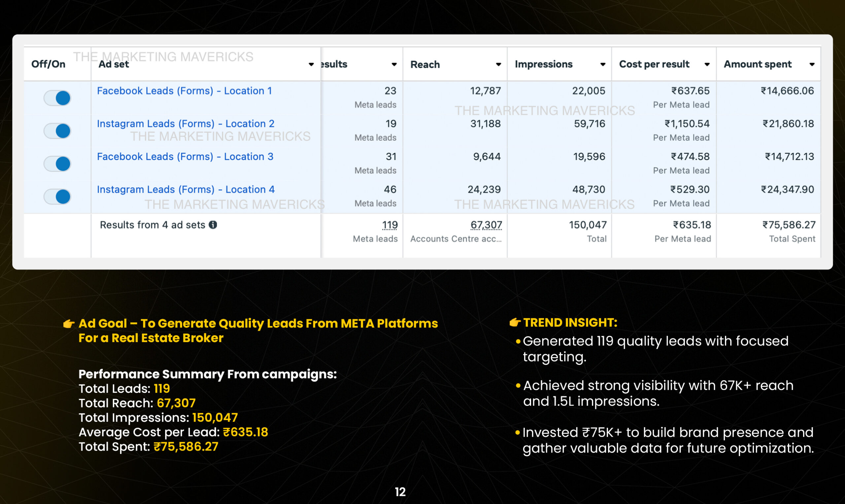The width and height of the screenshot is (845, 504).
Task: Select reach value 12,787
Action: tap(485, 91)
